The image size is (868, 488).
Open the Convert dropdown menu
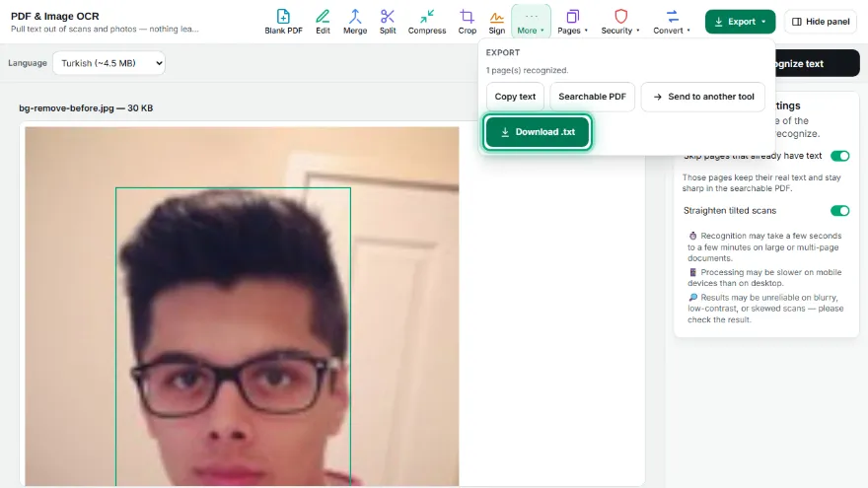coord(672,22)
